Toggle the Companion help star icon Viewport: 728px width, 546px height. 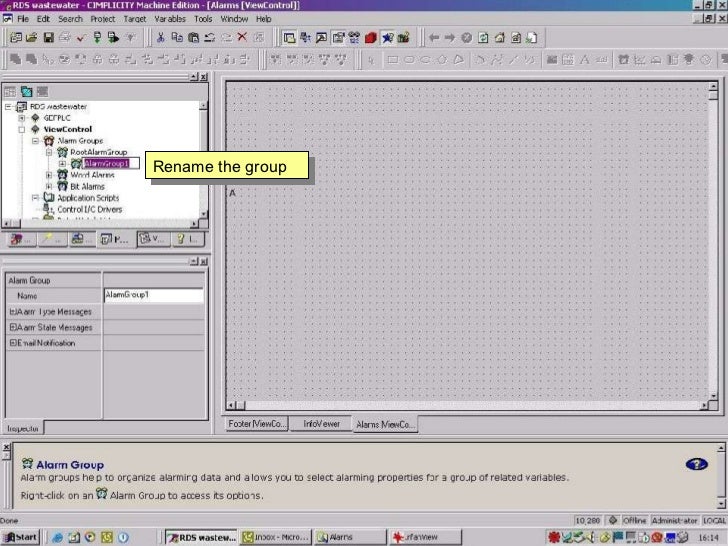(x=387, y=38)
